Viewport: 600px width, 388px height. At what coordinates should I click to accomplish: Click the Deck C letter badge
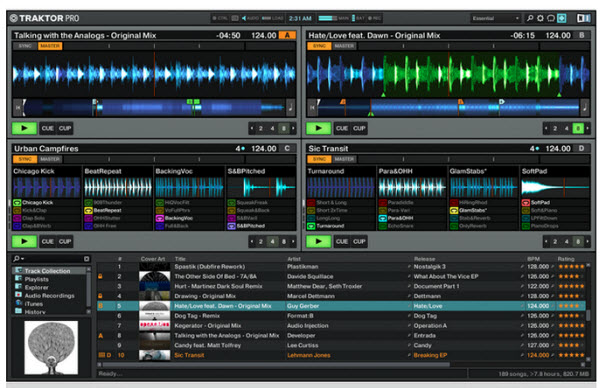pos(287,148)
